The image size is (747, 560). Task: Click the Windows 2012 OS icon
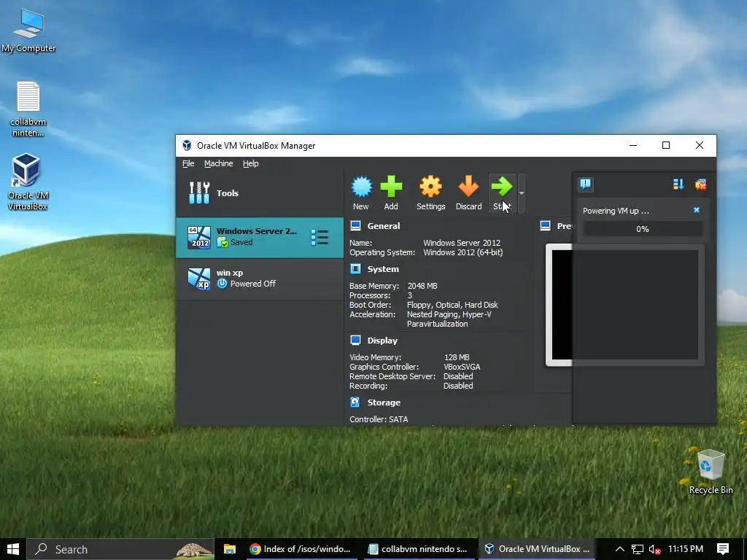click(x=198, y=237)
